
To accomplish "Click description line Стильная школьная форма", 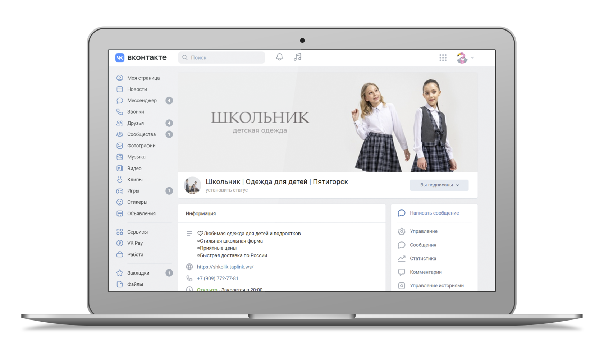I will click(x=230, y=241).
